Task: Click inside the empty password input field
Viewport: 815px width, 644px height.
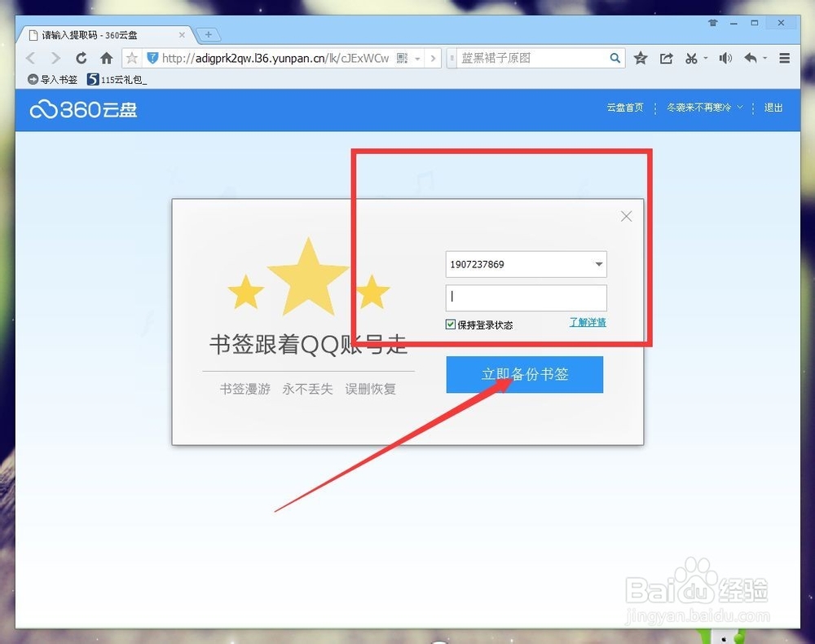Action: click(x=526, y=298)
